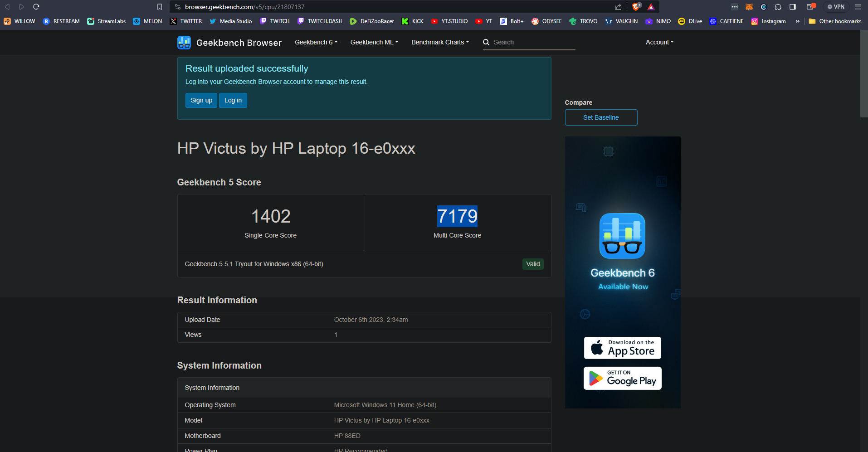Open the KICK bookmark
Image resolution: width=868 pixels, height=452 pixels.
(x=413, y=21)
